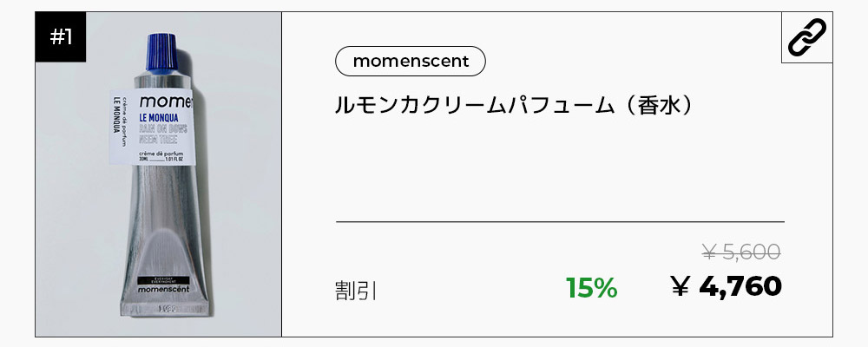Click the green 15% discount rate
Screen dimensions: 868x347
coord(591,288)
